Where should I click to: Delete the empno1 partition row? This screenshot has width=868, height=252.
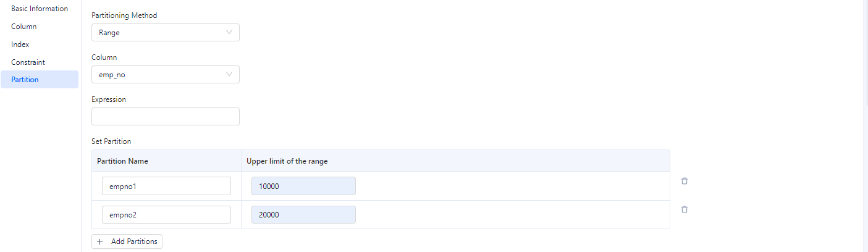pos(685,181)
